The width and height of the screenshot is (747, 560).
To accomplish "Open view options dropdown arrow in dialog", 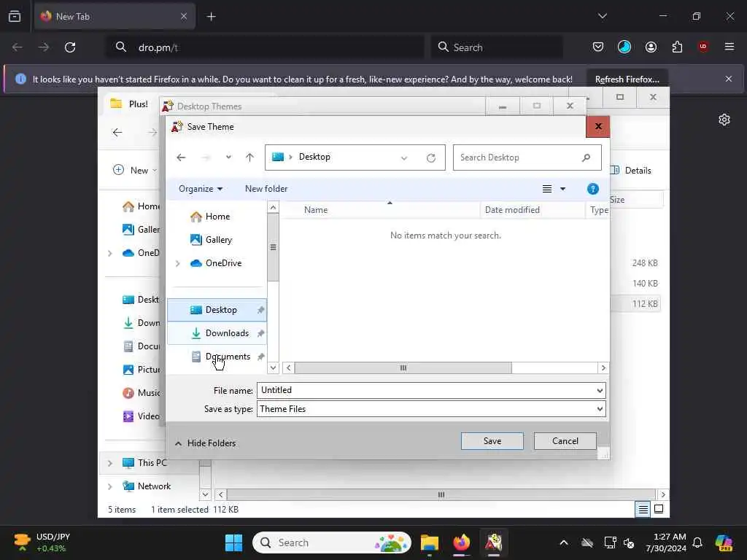I will click(562, 189).
